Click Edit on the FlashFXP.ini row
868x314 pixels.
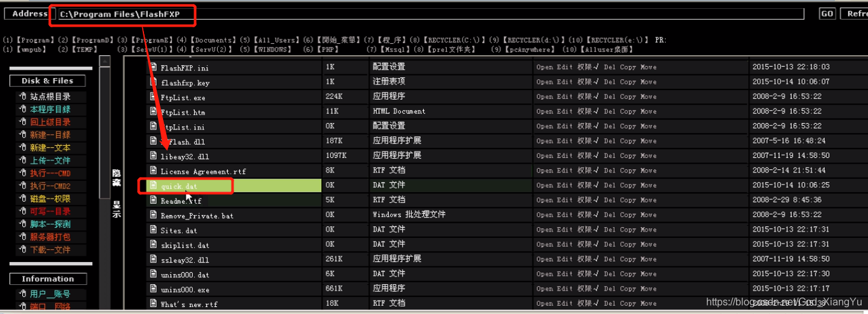(x=565, y=67)
